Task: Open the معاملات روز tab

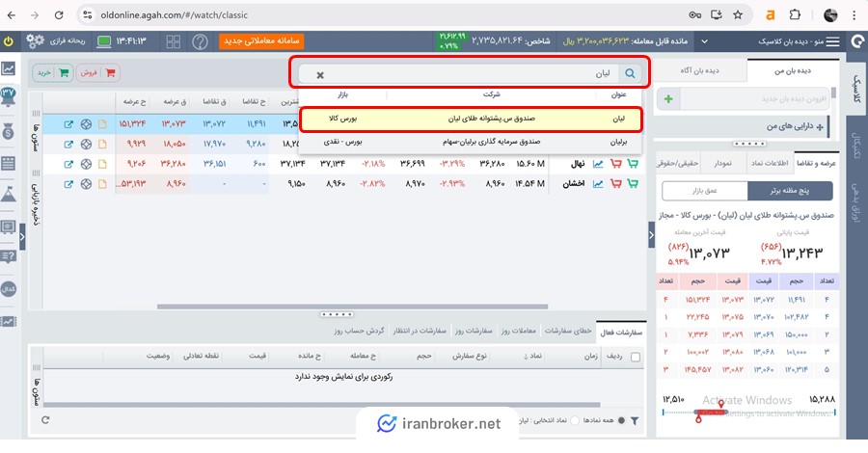Action: [x=519, y=331]
